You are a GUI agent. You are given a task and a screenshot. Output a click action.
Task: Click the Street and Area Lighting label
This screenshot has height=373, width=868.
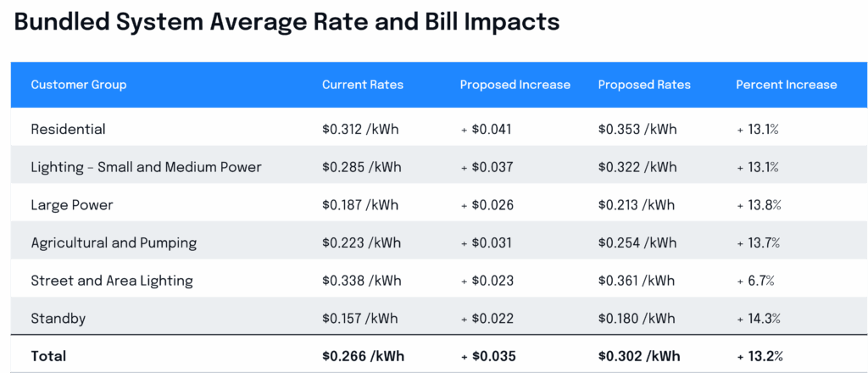[112, 281]
